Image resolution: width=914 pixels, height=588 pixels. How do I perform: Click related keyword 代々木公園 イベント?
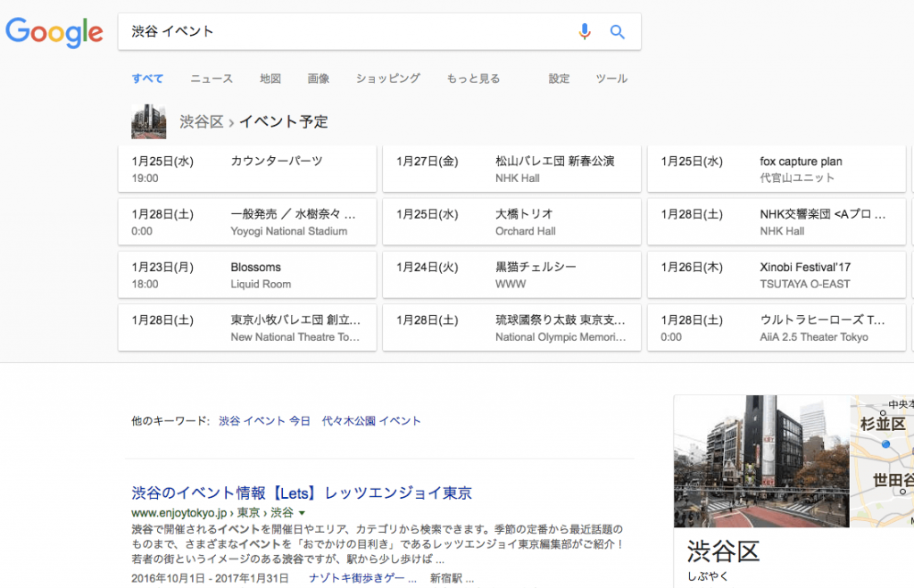click(x=371, y=420)
